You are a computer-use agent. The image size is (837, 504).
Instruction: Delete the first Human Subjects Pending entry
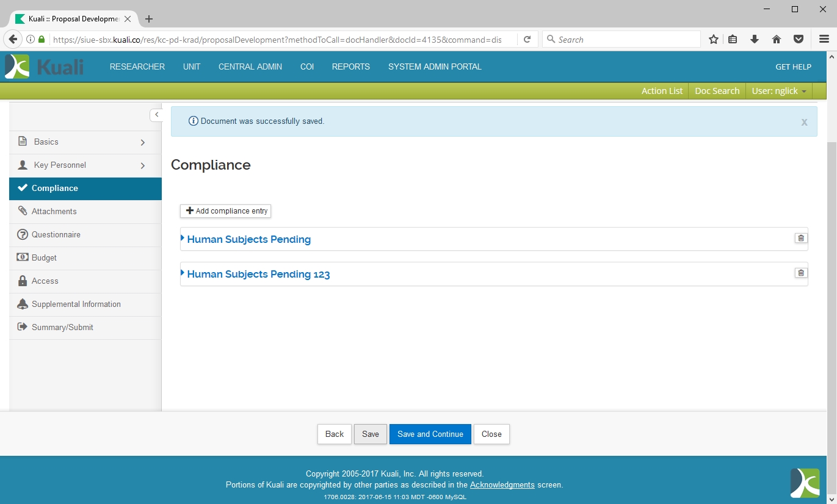(x=800, y=238)
